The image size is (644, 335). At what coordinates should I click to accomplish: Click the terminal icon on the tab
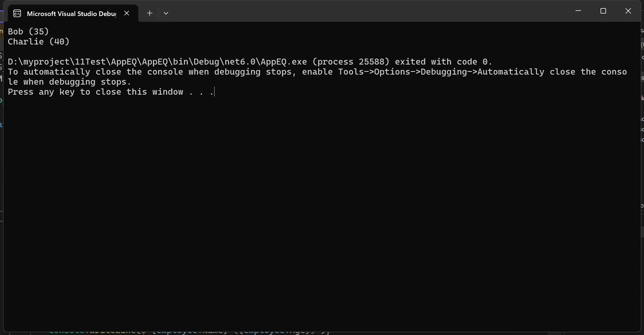(17, 13)
